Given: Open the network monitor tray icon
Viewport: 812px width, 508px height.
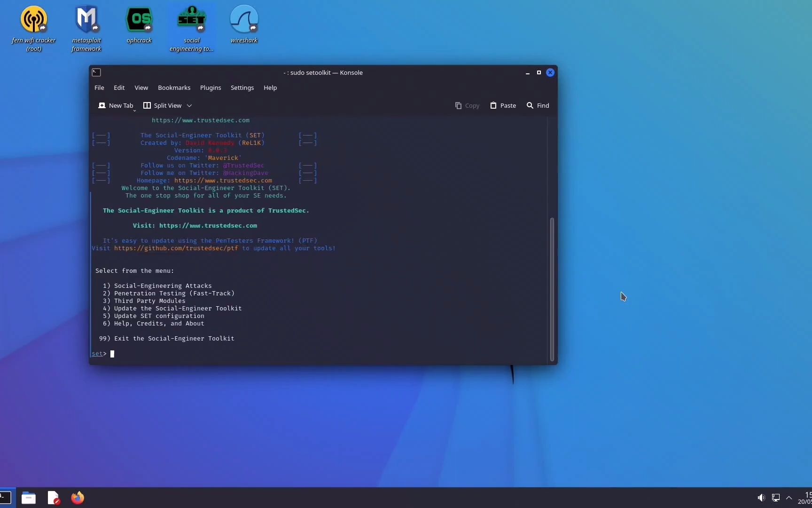Looking at the screenshot, I should [x=776, y=497].
